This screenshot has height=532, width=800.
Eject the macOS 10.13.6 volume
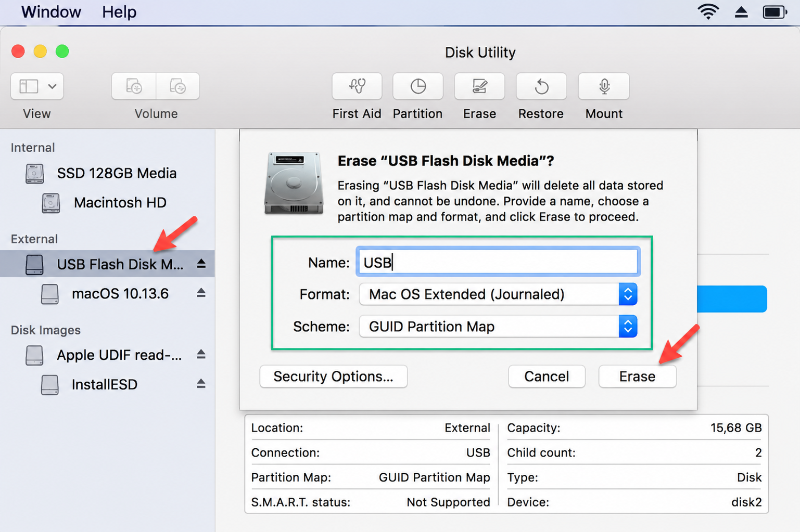point(201,293)
